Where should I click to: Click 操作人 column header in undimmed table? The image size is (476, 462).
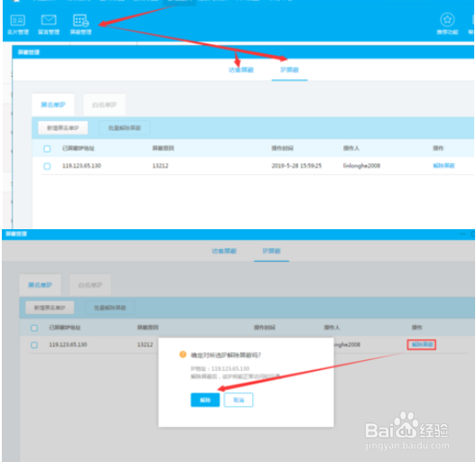351,148
